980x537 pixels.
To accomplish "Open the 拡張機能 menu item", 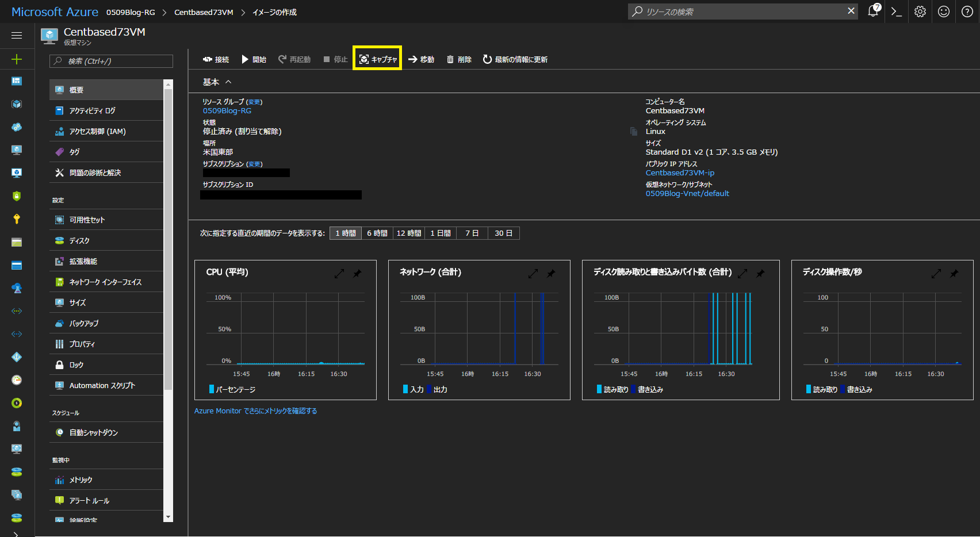I will 106,261.
